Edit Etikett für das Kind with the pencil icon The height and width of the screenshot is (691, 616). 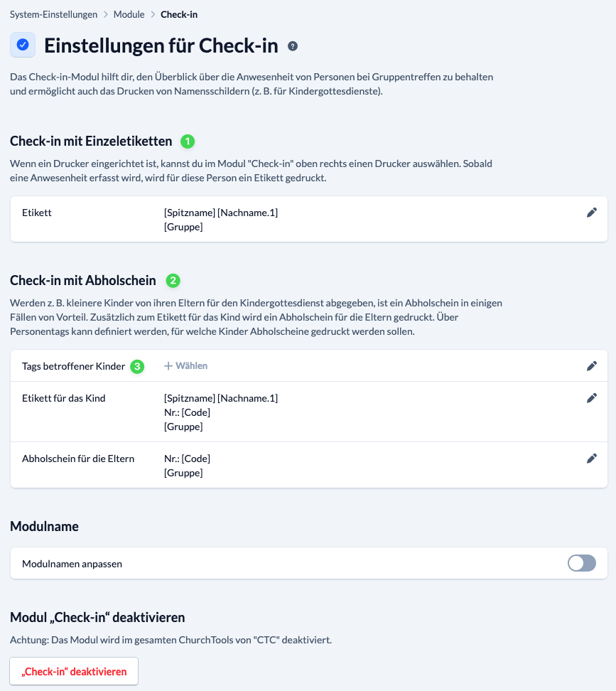[592, 398]
